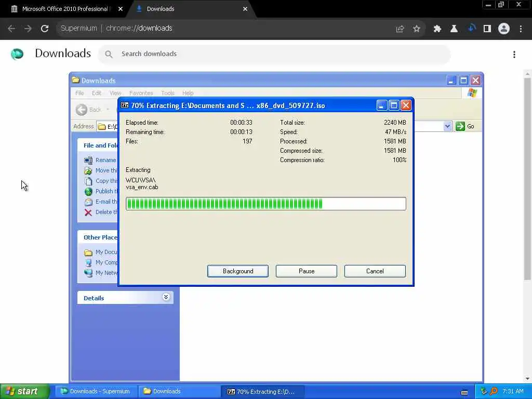Click the flask labs icon
This screenshot has width=532, height=399.
tap(454, 29)
